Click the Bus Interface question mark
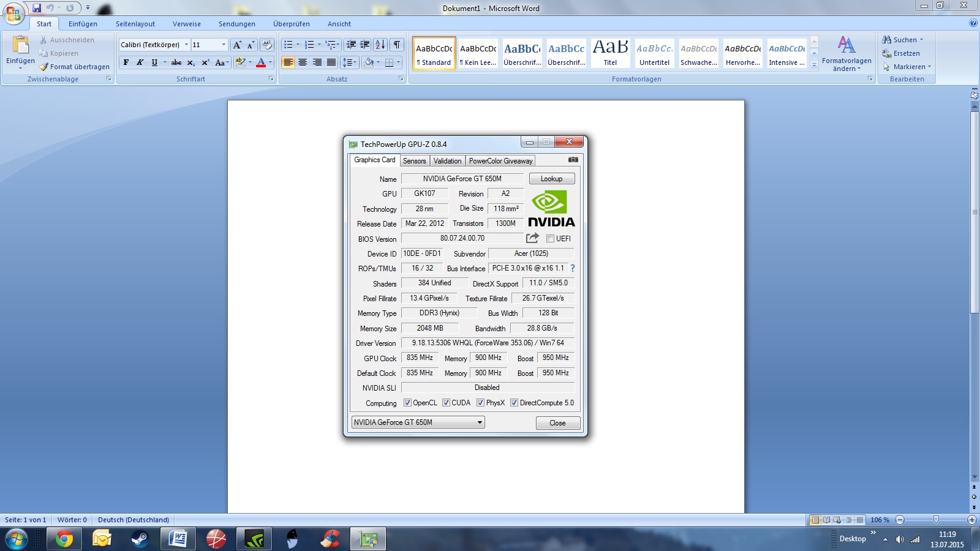The height and width of the screenshot is (551, 980). 573,268
